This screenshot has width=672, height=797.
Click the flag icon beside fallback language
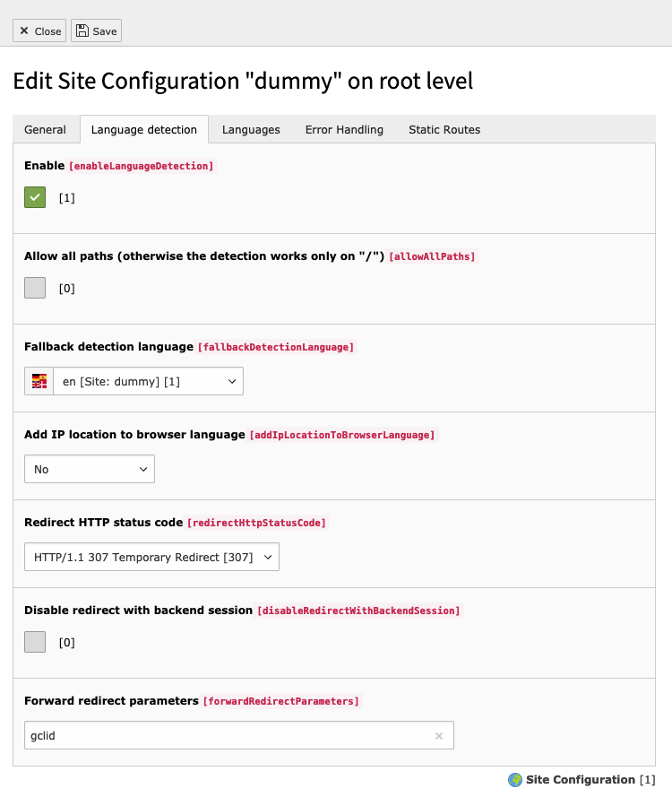(x=39, y=381)
